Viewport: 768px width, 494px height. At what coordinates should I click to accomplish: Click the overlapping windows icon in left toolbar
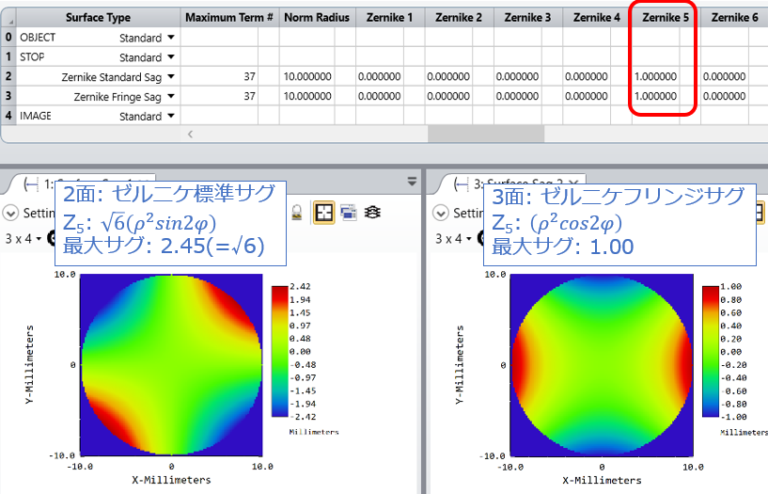pyautogui.click(x=349, y=212)
